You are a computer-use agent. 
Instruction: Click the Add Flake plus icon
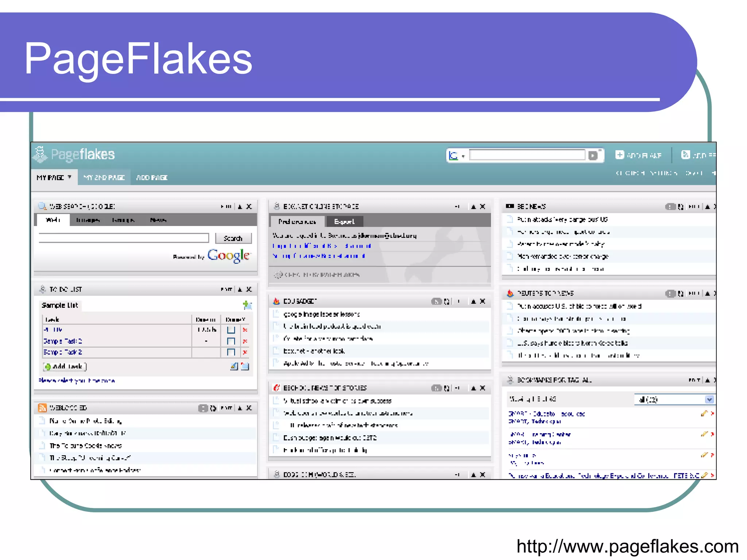point(619,155)
